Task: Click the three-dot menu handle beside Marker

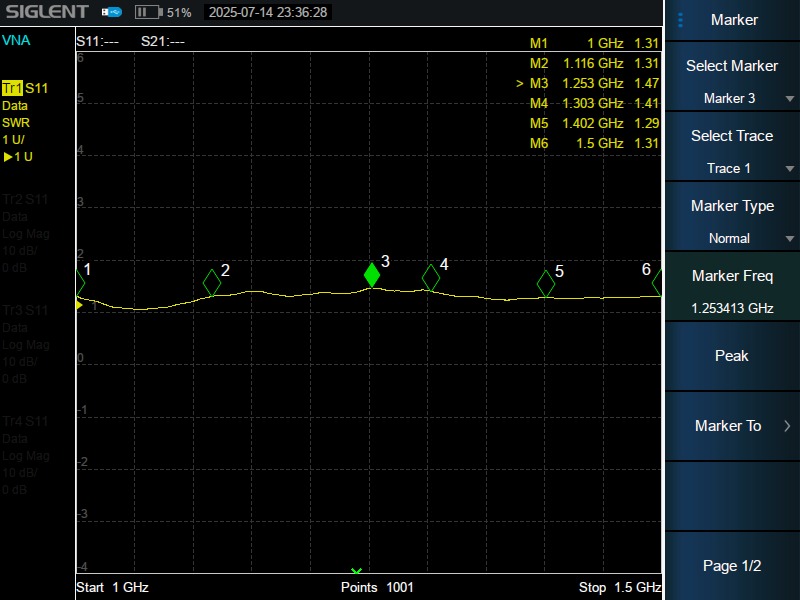Action: 680,20
